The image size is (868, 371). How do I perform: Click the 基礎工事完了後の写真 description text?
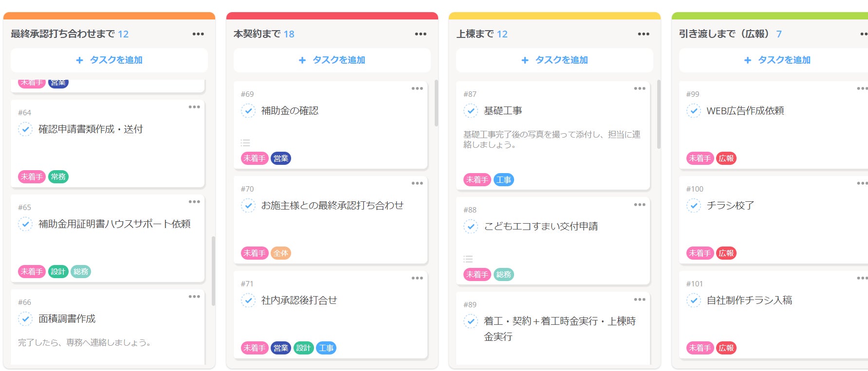[552, 140]
